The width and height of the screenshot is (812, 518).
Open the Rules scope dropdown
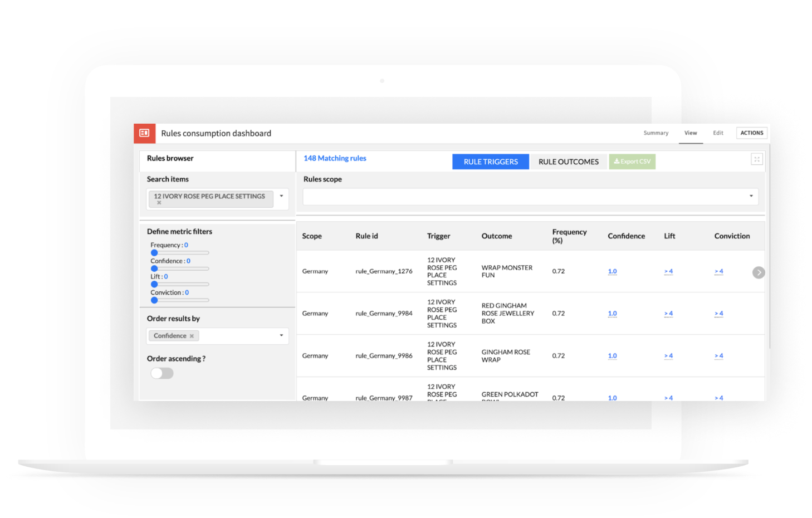coord(751,196)
